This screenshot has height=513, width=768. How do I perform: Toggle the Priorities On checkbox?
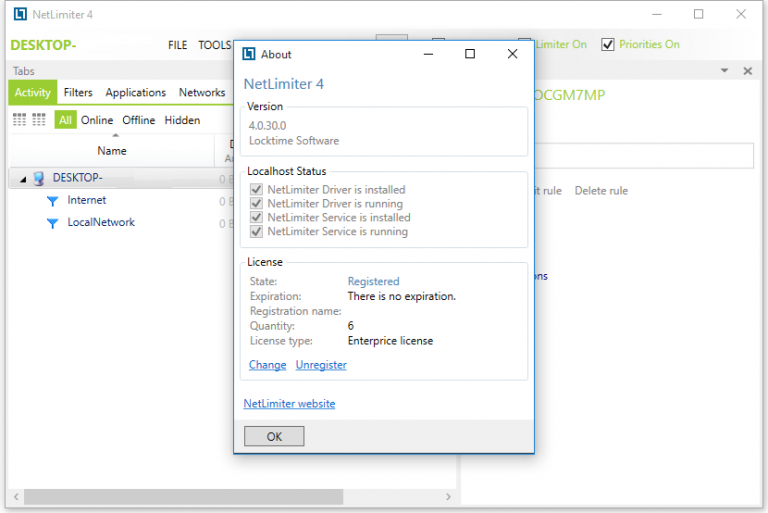(607, 45)
